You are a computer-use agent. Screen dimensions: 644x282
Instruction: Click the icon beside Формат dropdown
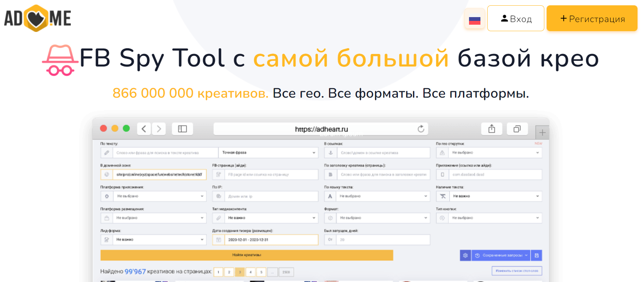click(x=331, y=218)
